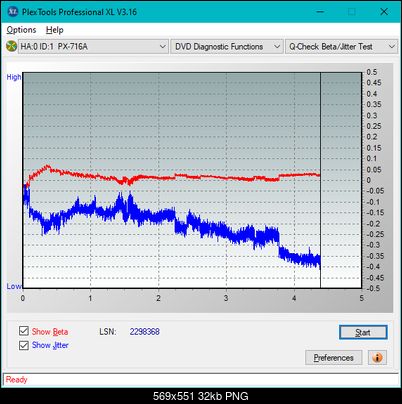The width and height of the screenshot is (402, 404).
Task: Click the Low label on jitter axis
Action: [x=14, y=286]
